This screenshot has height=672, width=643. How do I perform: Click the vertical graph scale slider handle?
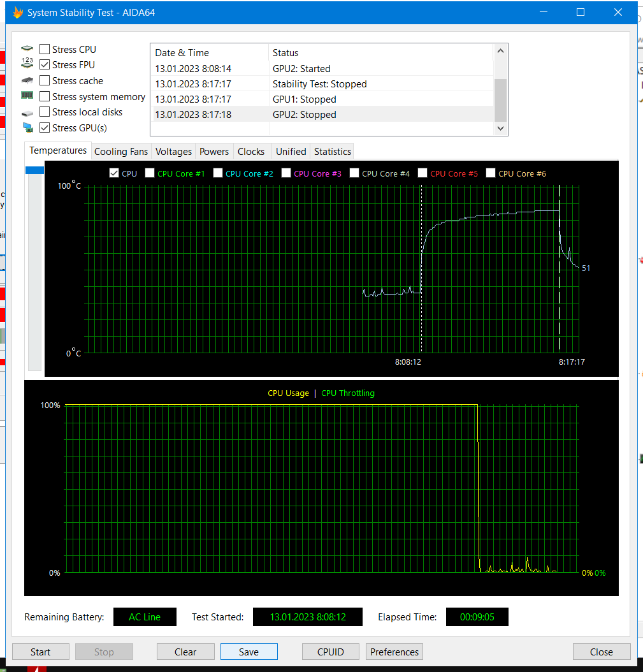34,170
